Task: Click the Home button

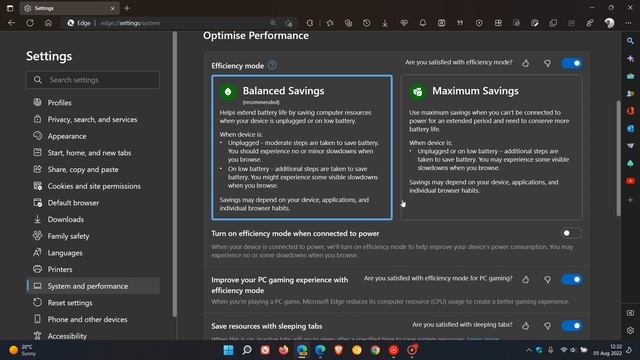Action: pos(48,23)
